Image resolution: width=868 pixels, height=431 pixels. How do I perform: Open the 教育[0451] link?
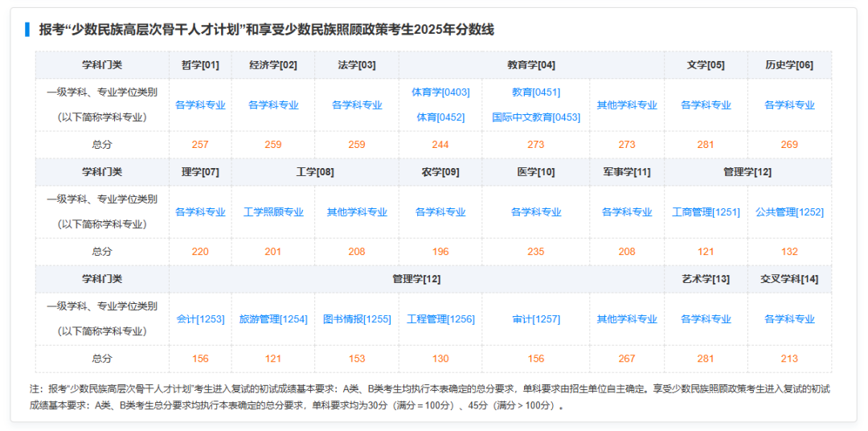click(535, 92)
